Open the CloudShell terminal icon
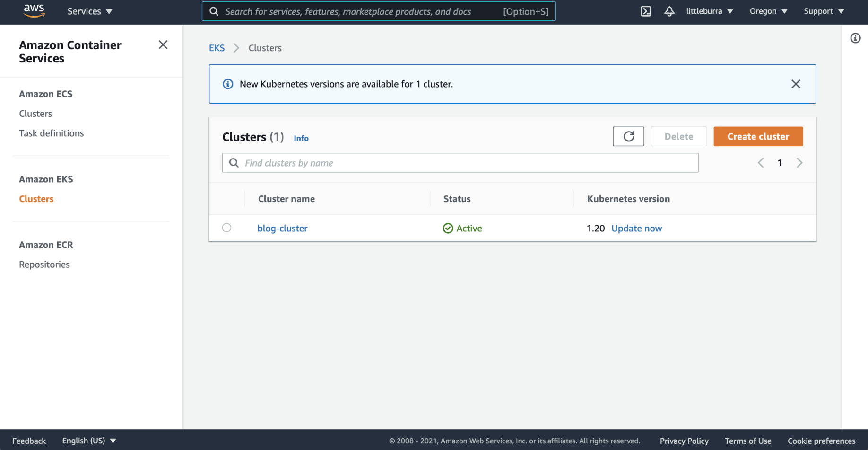 coord(646,11)
